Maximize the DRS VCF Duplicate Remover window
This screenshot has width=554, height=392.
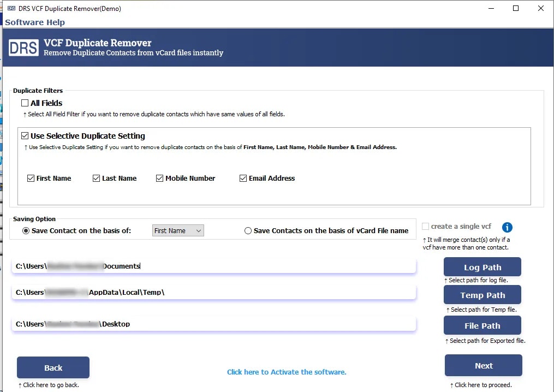pyautogui.click(x=516, y=8)
